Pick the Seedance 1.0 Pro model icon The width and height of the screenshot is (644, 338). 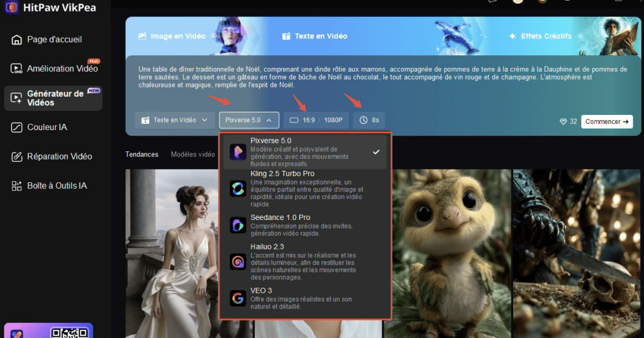coord(238,225)
